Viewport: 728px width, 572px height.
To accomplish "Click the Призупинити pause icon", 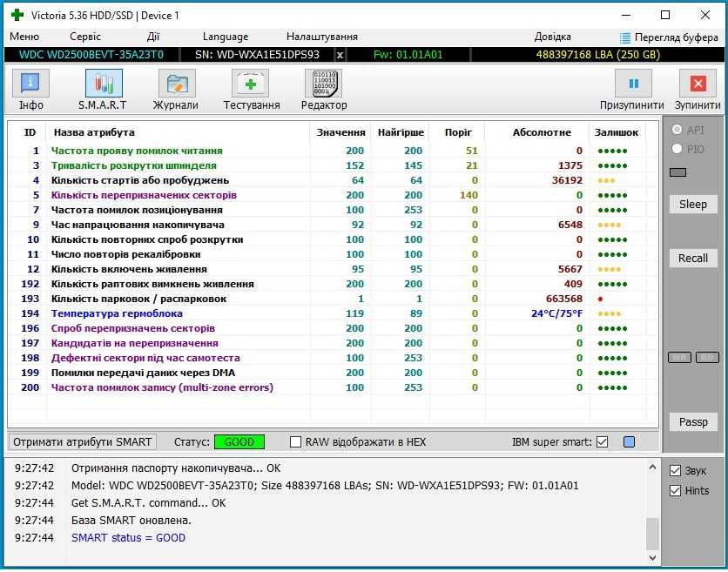I will pos(633,84).
